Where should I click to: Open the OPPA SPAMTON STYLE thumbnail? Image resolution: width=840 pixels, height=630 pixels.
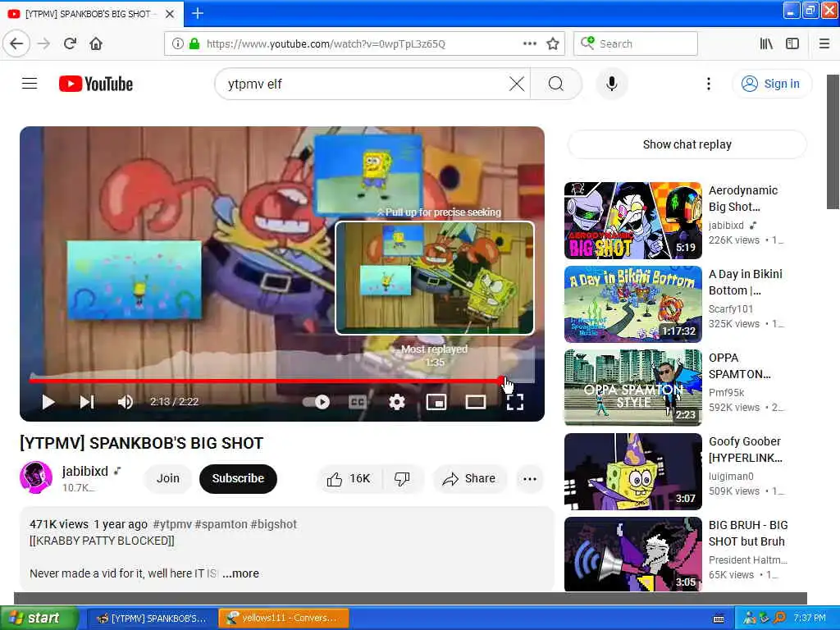tap(632, 387)
